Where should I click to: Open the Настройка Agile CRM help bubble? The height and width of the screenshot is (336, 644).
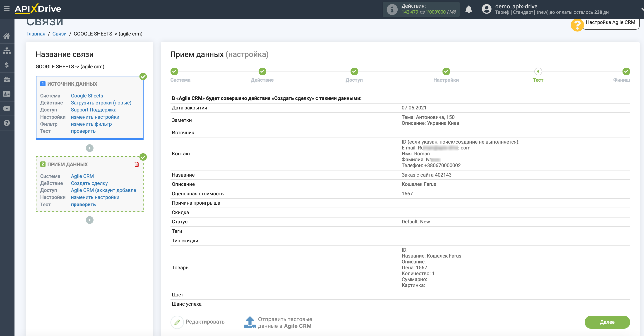[610, 22]
